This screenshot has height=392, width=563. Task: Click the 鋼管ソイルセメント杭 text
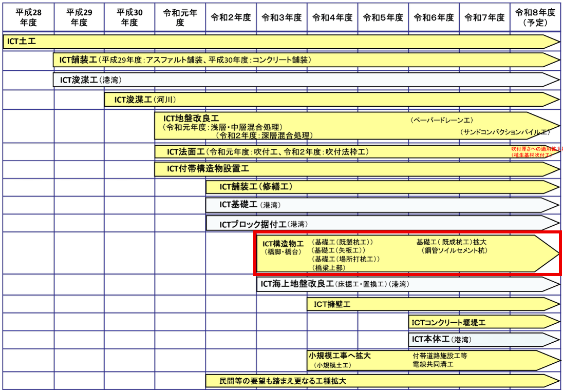click(x=455, y=251)
